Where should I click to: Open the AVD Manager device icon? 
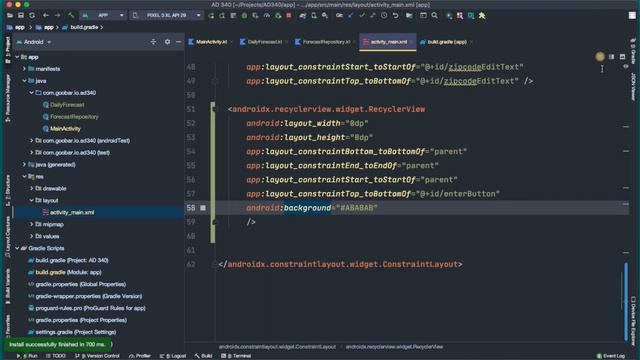coord(313,16)
